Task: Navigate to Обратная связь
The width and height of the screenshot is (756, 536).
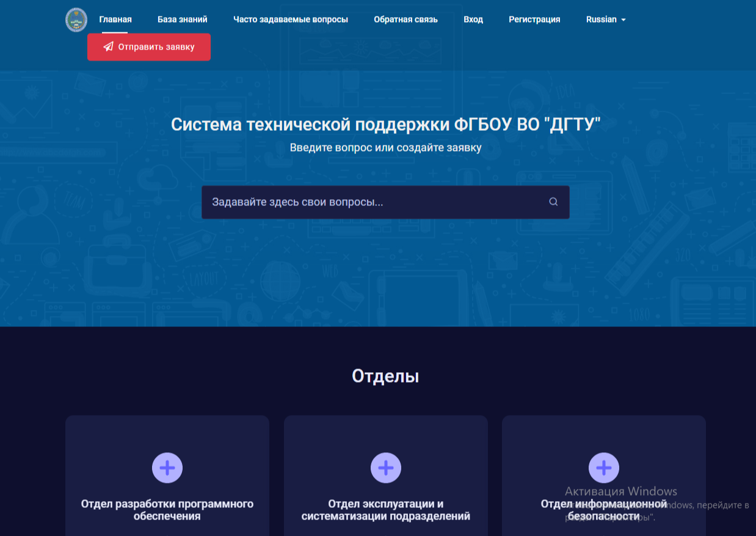Action: 405,20
